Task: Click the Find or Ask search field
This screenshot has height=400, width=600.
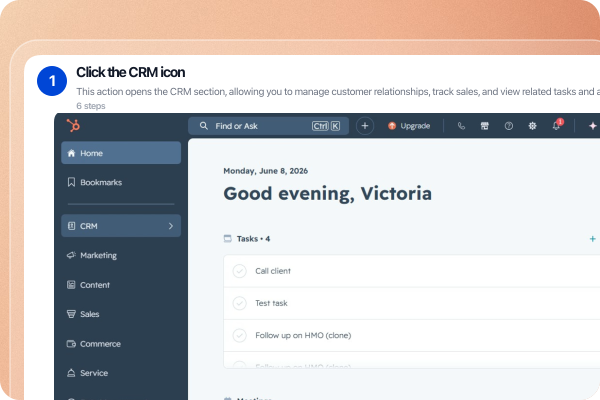Action: [268, 126]
